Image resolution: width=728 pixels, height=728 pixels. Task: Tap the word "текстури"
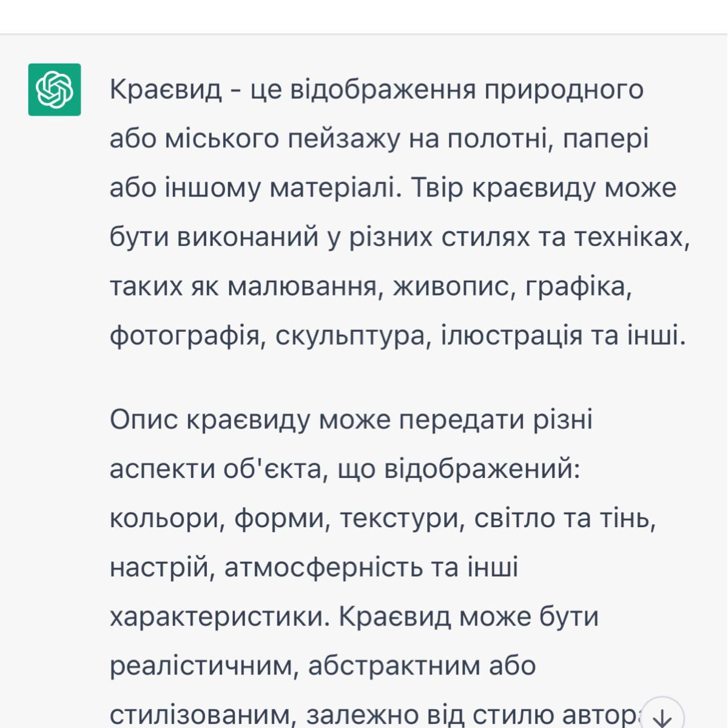click(x=400, y=519)
